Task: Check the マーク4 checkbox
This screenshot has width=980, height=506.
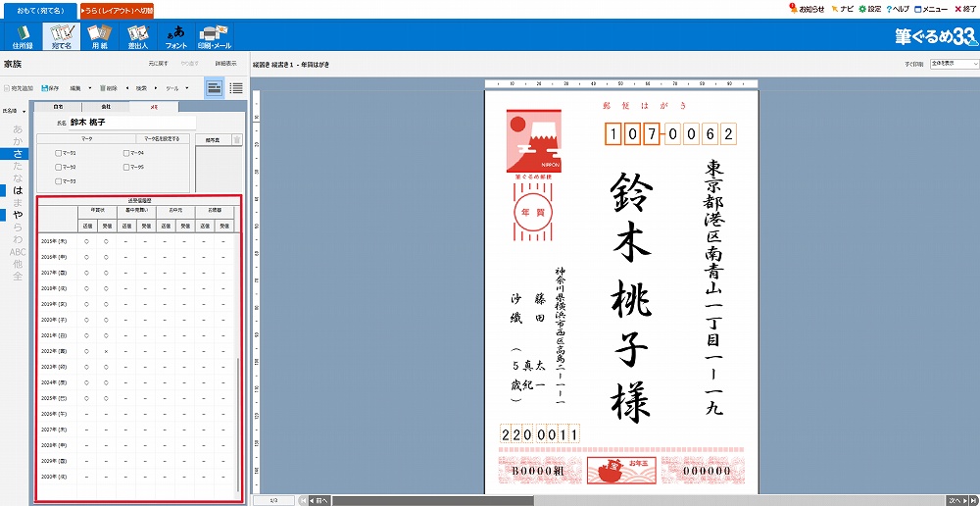Action: (126, 153)
